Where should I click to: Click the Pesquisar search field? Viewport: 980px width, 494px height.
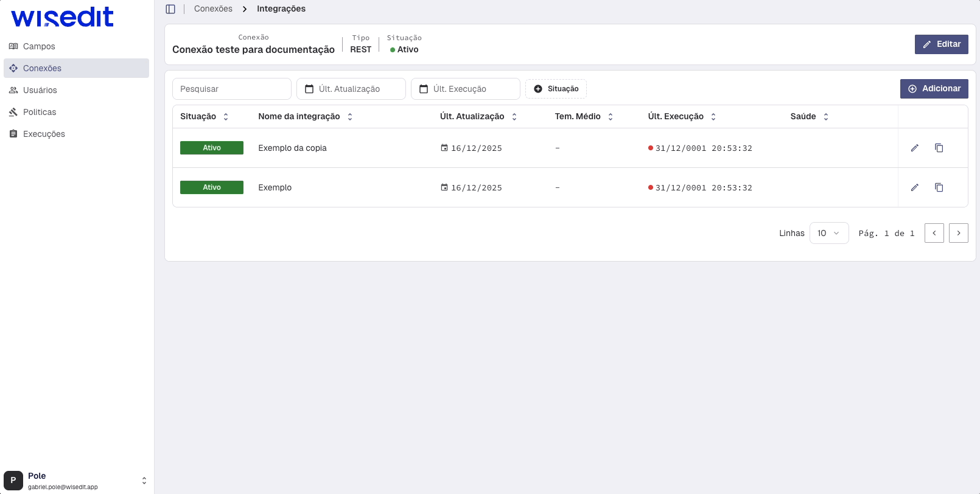231,89
